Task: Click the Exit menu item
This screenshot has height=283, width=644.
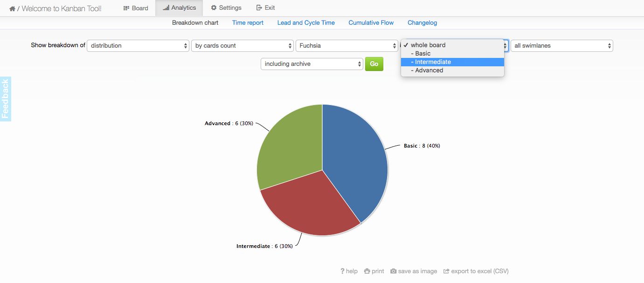Action: [x=266, y=8]
